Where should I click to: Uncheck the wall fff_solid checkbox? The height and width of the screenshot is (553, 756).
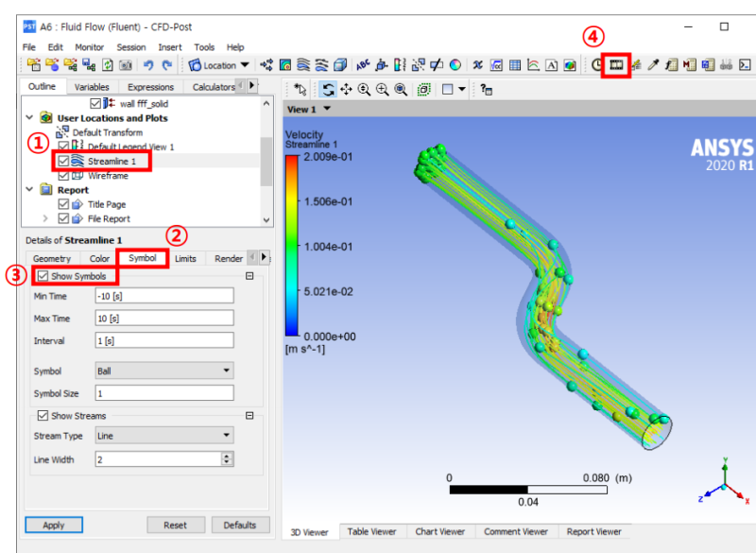point(95,103)
